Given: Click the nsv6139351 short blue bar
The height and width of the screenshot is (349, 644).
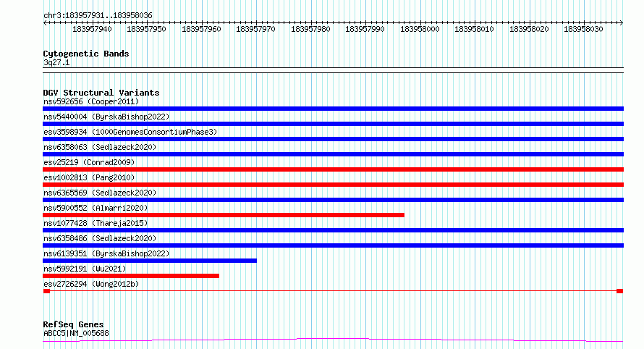Looking at the screenshot, I should coord(150,261).
